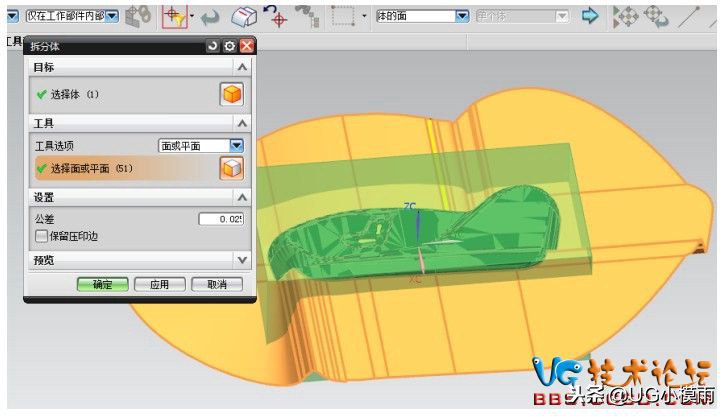This screenshot has width=727, height=417.
Task: Click the select face or plane icon
Action: pos(231,168)
